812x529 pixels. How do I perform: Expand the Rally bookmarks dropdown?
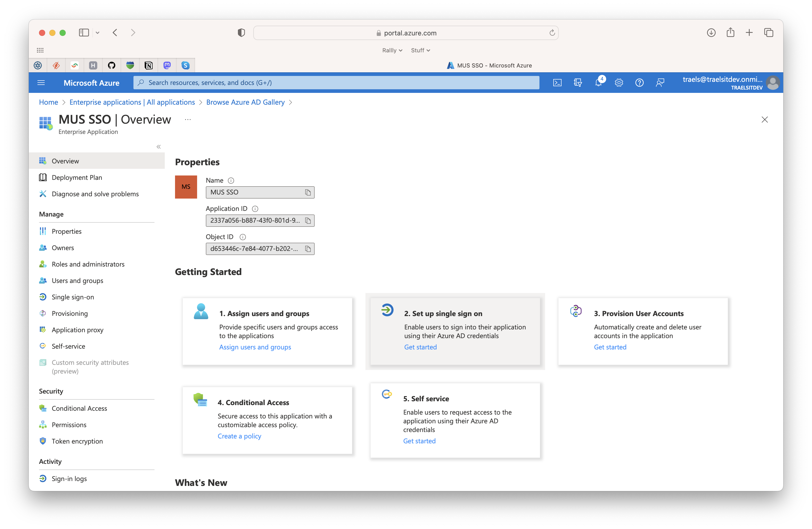(x=392, y=50)
